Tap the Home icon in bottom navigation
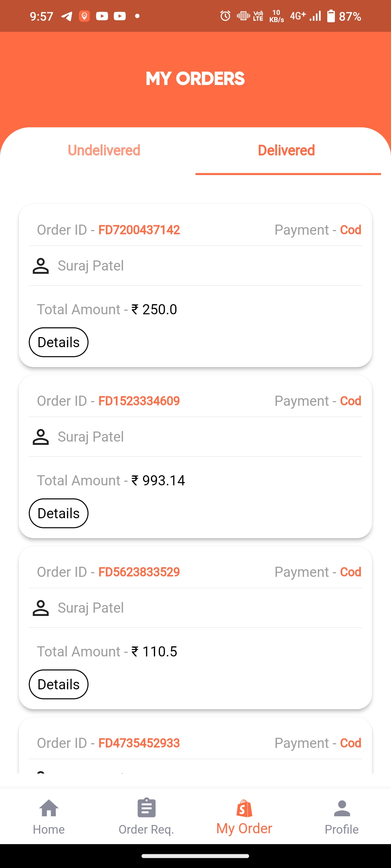 coord(49,808)
